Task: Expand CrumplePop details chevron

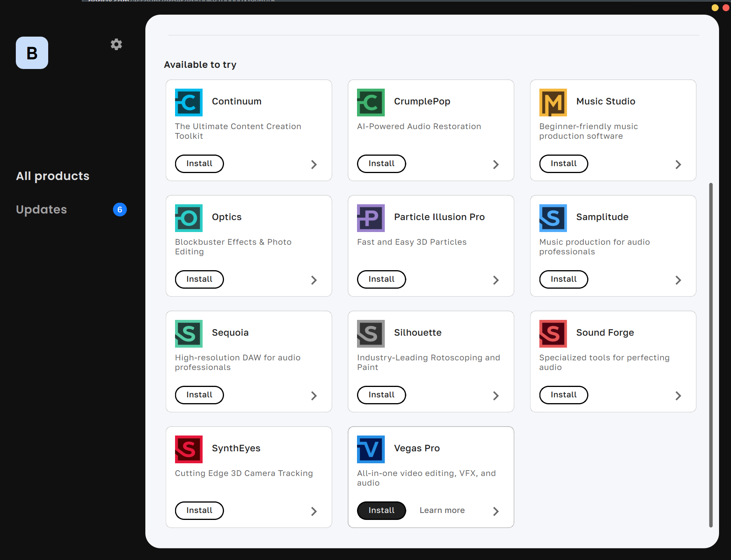Action: click(496, 165)
